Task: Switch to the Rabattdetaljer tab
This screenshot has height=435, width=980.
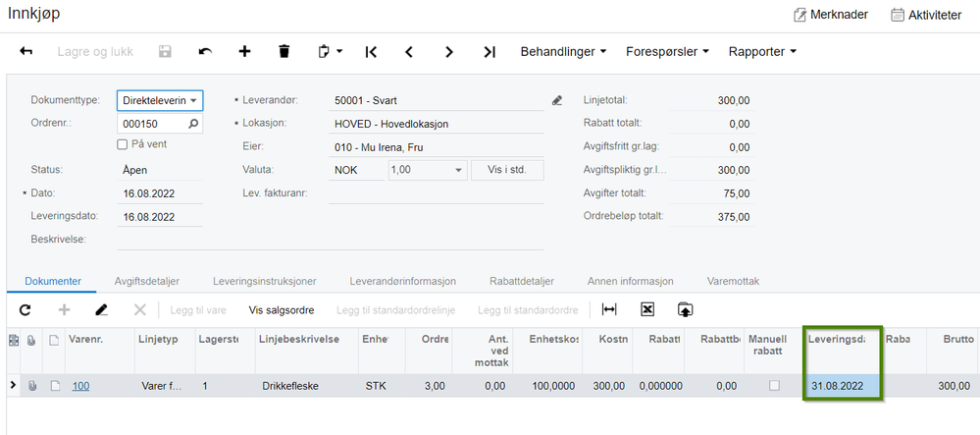Action: click(522, 282)
